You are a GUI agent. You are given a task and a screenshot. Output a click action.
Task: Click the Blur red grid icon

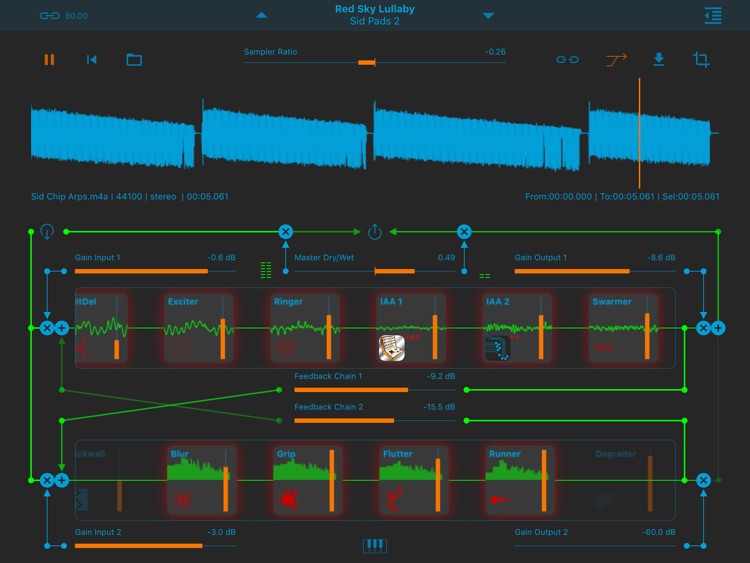182,500
